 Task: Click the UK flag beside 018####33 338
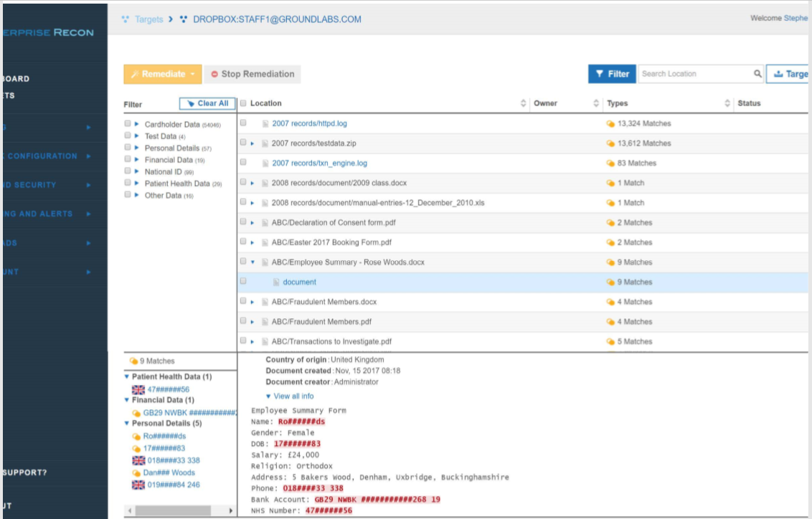click(x=138, y=460)
